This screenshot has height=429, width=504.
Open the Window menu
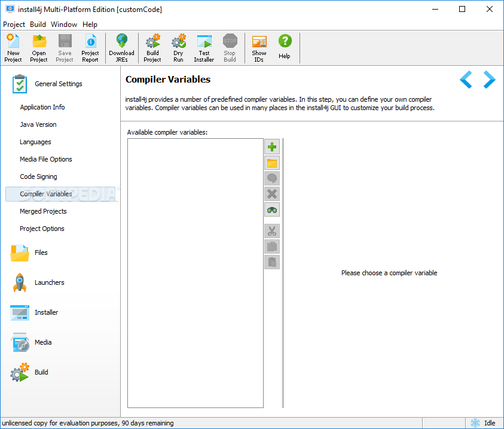tap(64, 25)
